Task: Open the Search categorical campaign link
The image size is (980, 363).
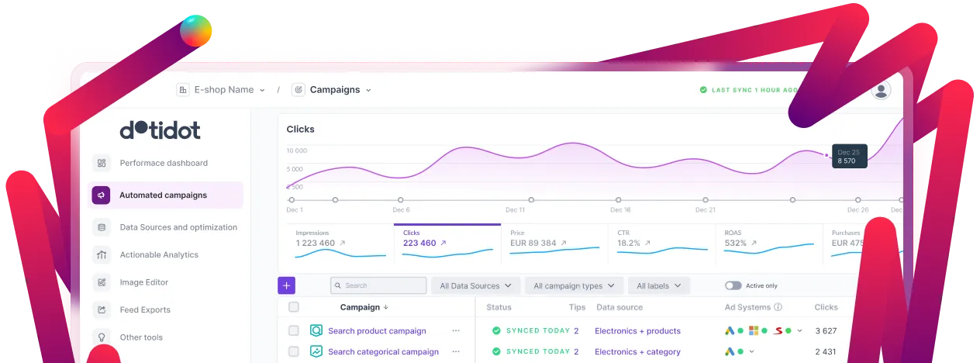Action: pos(383,351)
